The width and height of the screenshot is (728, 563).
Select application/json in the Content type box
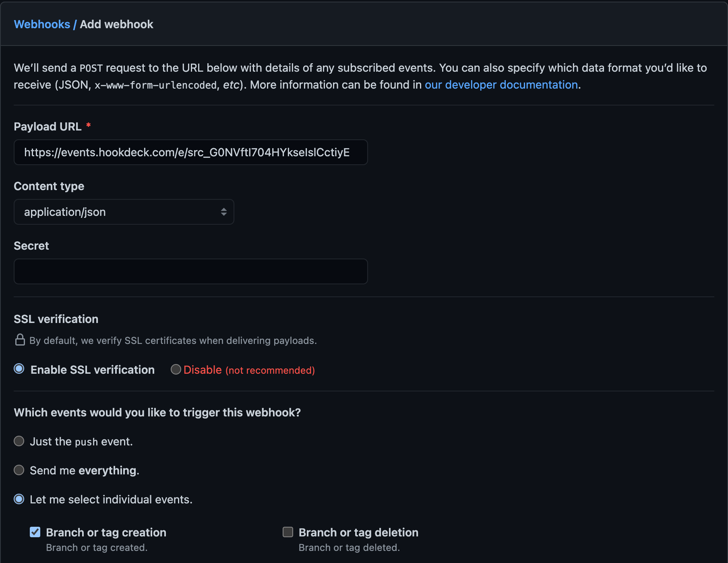[65, 212]
